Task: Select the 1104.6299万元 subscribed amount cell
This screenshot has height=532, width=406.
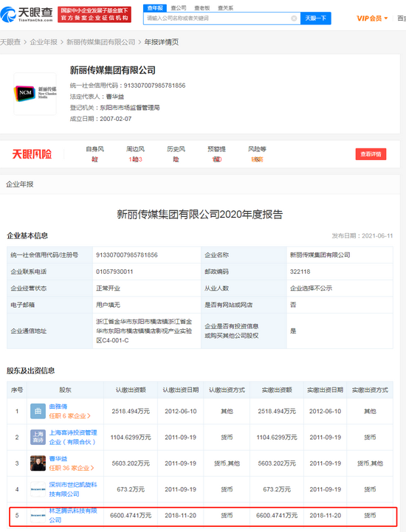Action: tap(131, 438)
